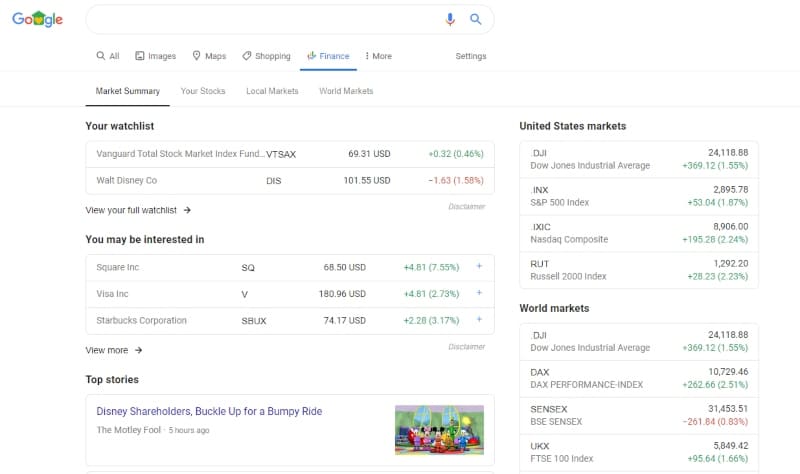800x474 pixels.
Task: Add Visa Inc using the plus icon
Action: [x=479, y=294]
